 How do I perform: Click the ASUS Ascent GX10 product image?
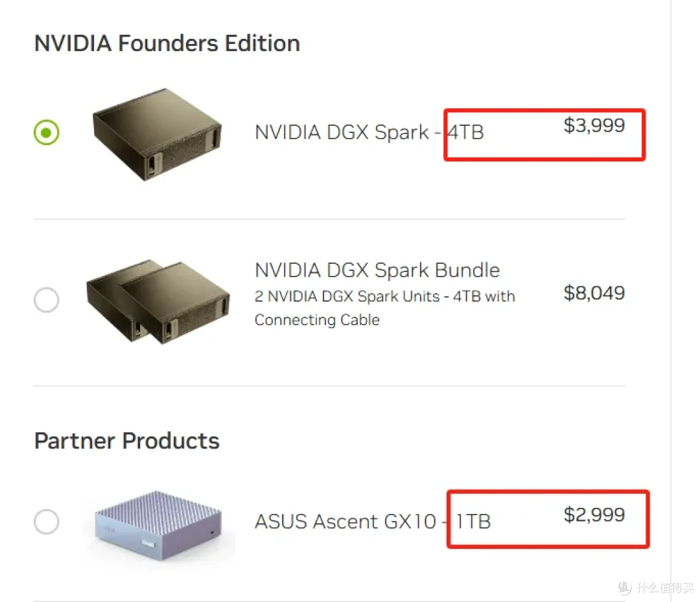(x=158, y=526)
